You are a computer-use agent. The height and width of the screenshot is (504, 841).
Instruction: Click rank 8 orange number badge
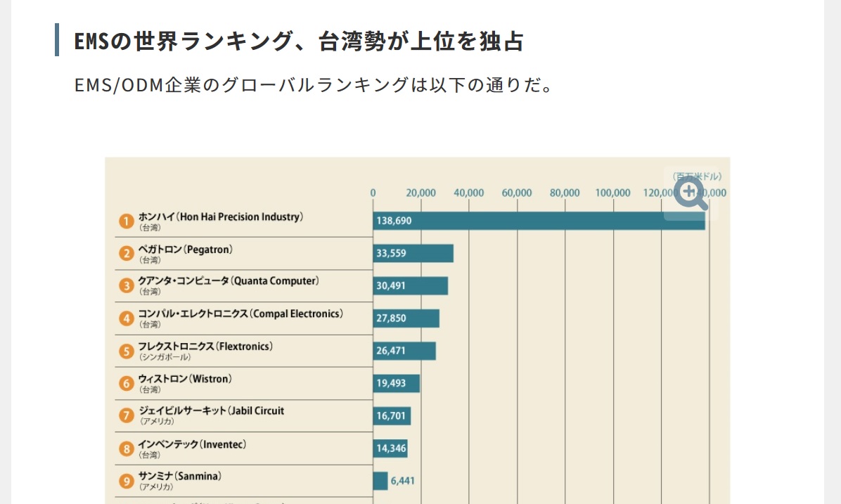pyautogui.click(x=126, y=448)
